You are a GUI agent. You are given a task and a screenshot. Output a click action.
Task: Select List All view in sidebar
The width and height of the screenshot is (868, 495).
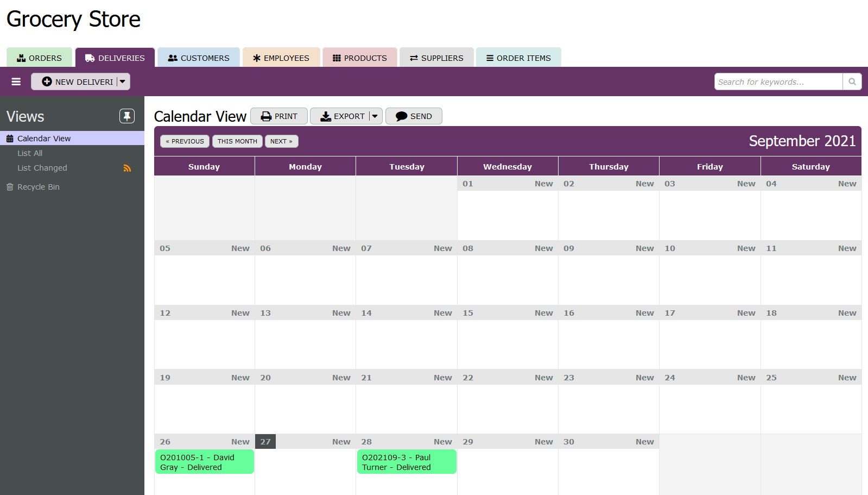click(x=30, y=153)
